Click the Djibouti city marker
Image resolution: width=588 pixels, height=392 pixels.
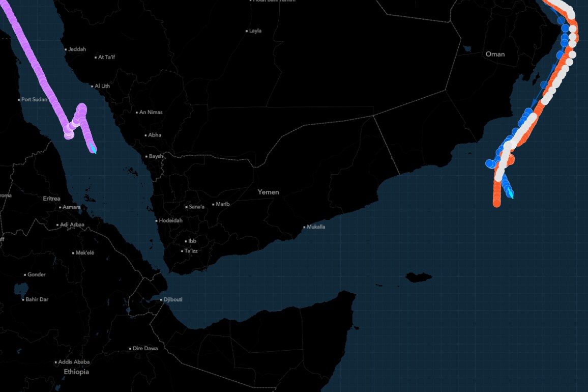pos(162,300)
